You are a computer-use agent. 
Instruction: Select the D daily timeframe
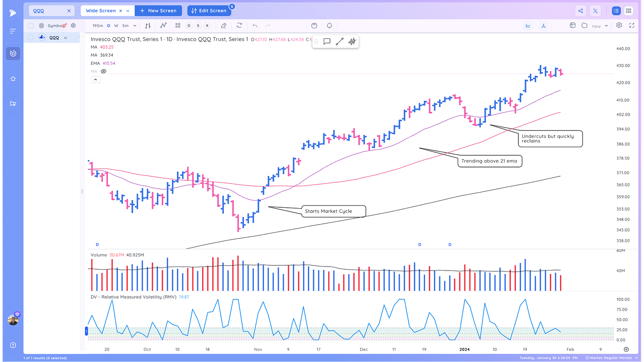pos(109,26)
